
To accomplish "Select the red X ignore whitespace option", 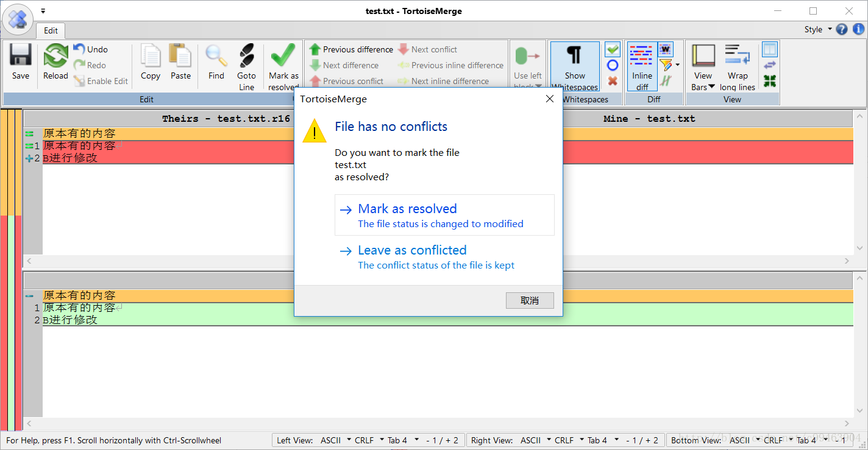I will [x=613, y=81].
